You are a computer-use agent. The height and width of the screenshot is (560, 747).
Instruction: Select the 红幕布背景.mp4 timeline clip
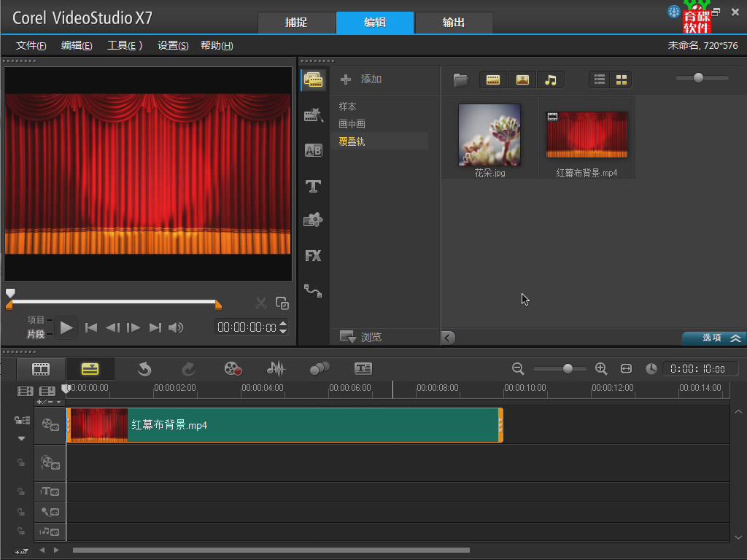[x=285, y=425]
